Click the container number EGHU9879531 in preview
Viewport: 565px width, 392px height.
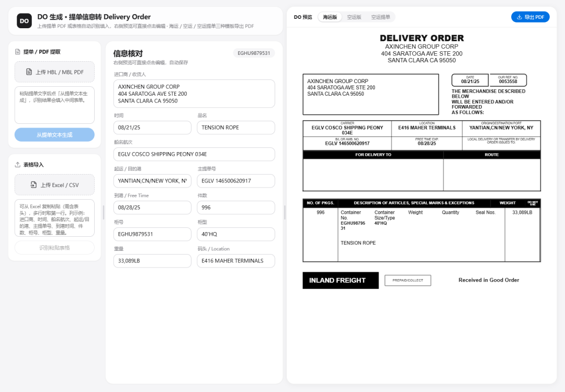tap(353, 226)
